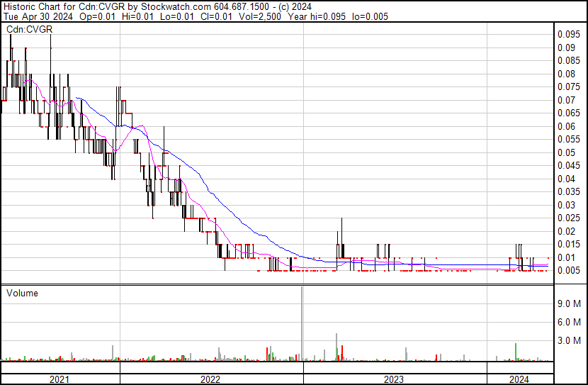Click the 6.0 M volume axis label
Viewport: 588px width, 385px height.
coord(570,322)
